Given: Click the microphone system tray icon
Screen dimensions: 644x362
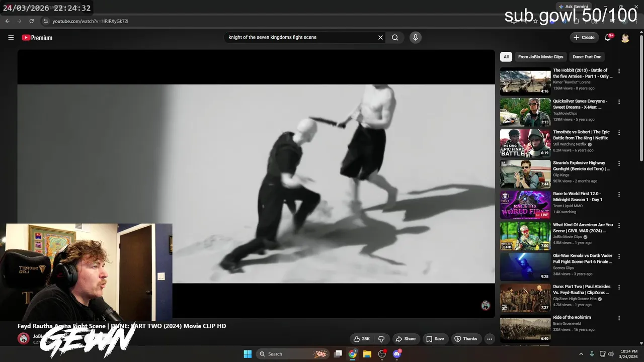Looking at the screenshot, I should click(x=592, y=354).
